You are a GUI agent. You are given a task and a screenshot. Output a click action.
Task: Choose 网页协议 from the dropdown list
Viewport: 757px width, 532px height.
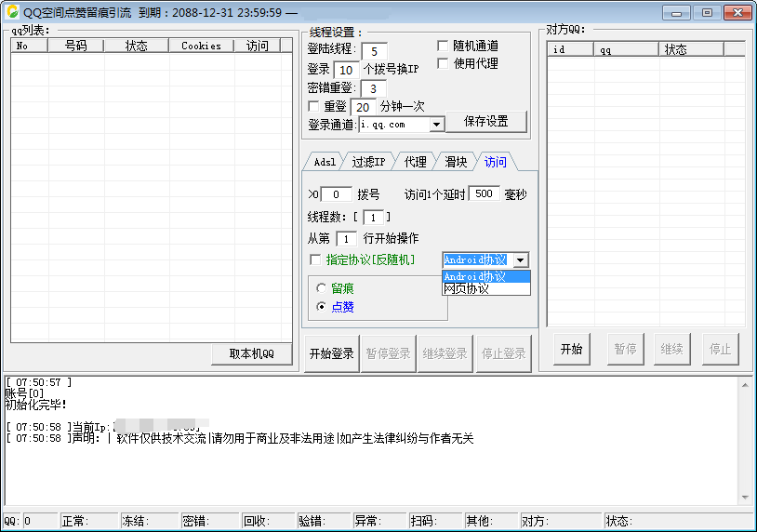point(486,288)
